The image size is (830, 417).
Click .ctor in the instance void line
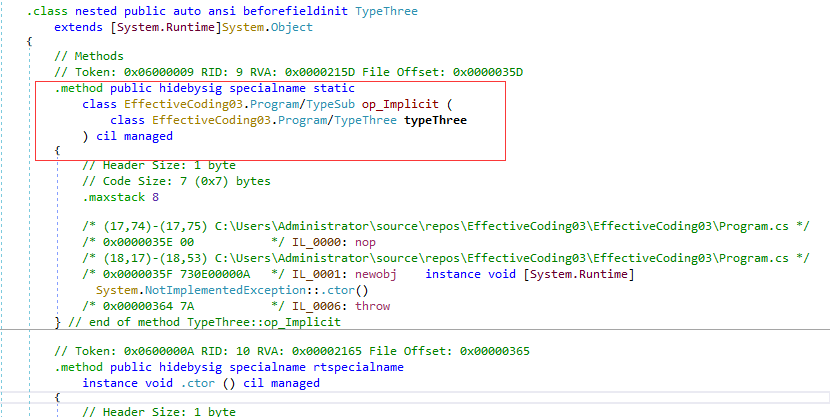(197, 383)
